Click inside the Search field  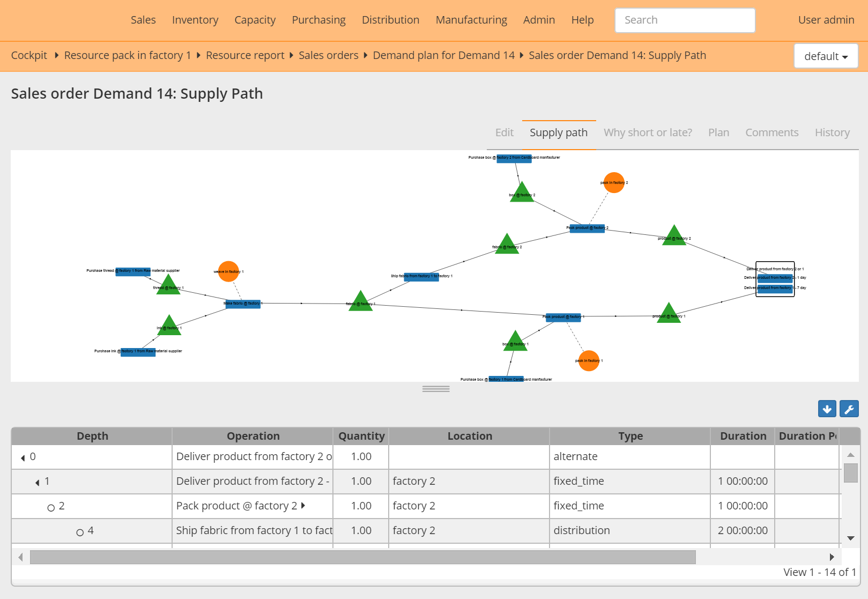[685, 20]
